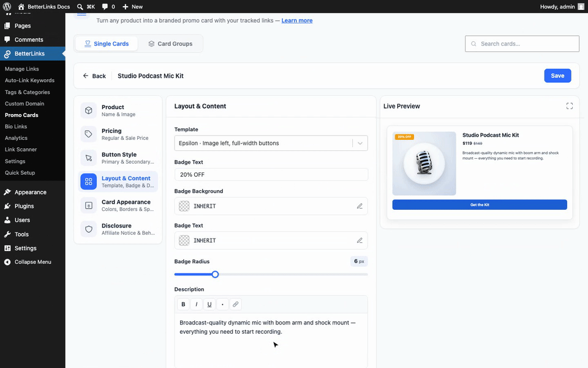Open Analytics submenu item

point(16,138)
